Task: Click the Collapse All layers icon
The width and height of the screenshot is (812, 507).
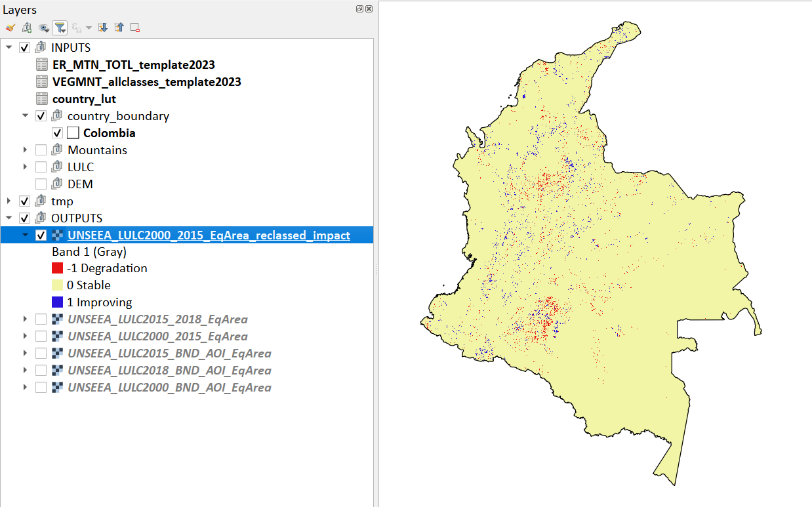Action: 119,28
